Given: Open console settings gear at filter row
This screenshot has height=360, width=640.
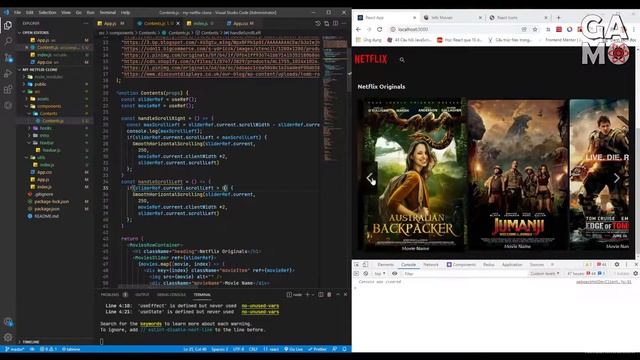Looking at the screenshot, I should pos(636,273).
